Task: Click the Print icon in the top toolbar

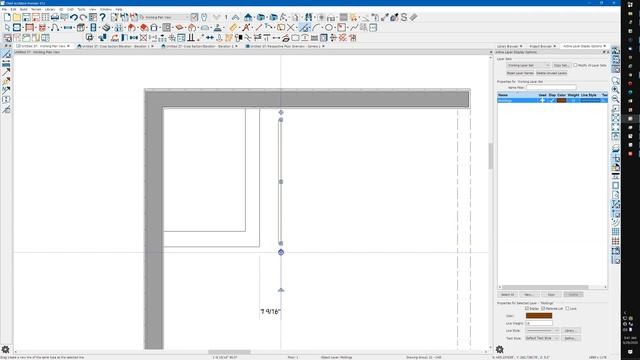Action: click(x=55, y=18)
